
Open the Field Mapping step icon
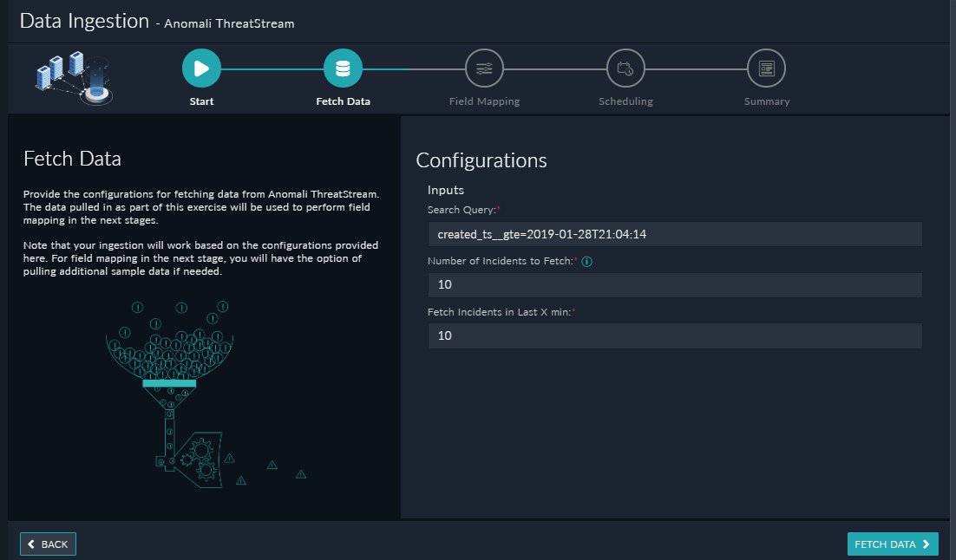(x=484, y=68)
